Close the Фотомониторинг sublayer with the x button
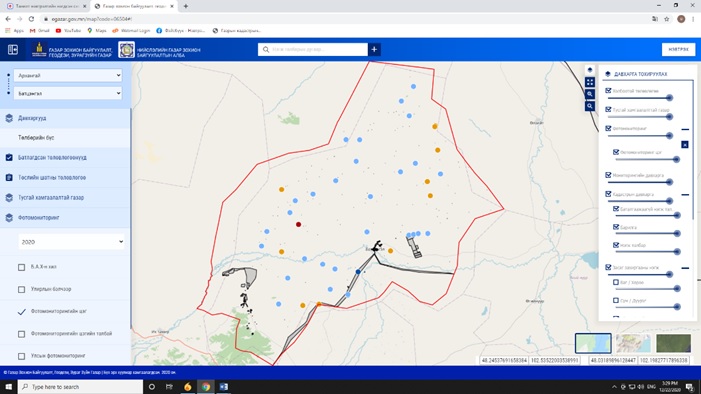The width and height of the screenshot is (701, 394). pyautogui.click(x=684, y=144)
